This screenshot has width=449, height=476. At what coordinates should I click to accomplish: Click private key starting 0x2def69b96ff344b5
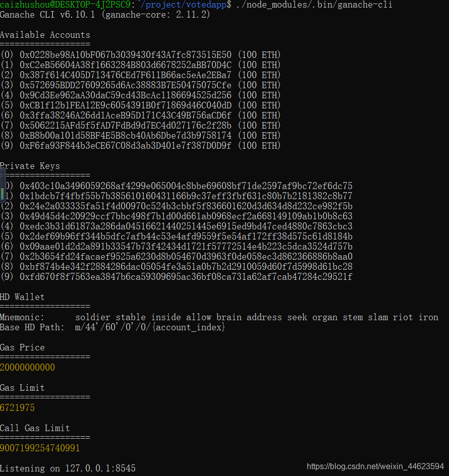tap(186, 236)
